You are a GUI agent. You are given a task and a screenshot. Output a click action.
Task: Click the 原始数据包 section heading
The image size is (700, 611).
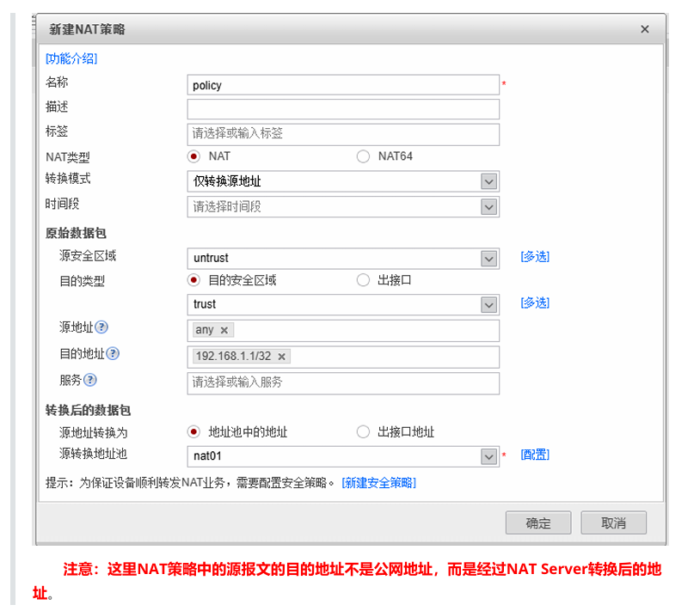click(x=76, y=233)
